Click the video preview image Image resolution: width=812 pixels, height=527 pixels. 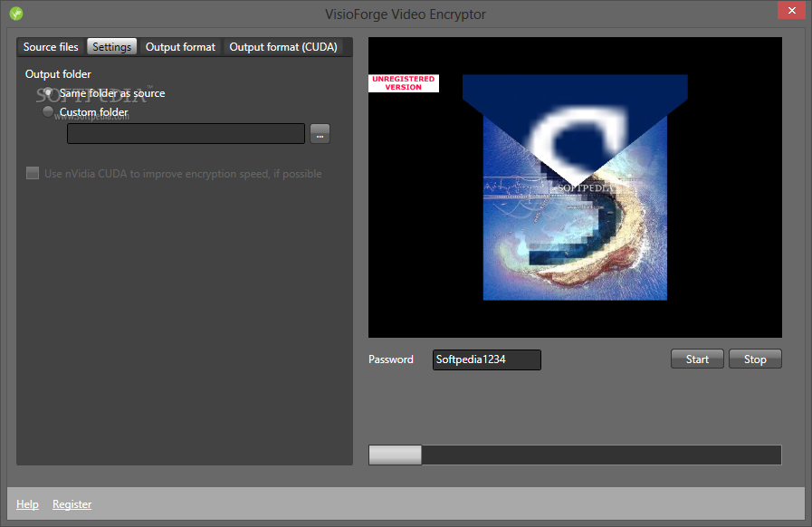click(x=575, y=187)
